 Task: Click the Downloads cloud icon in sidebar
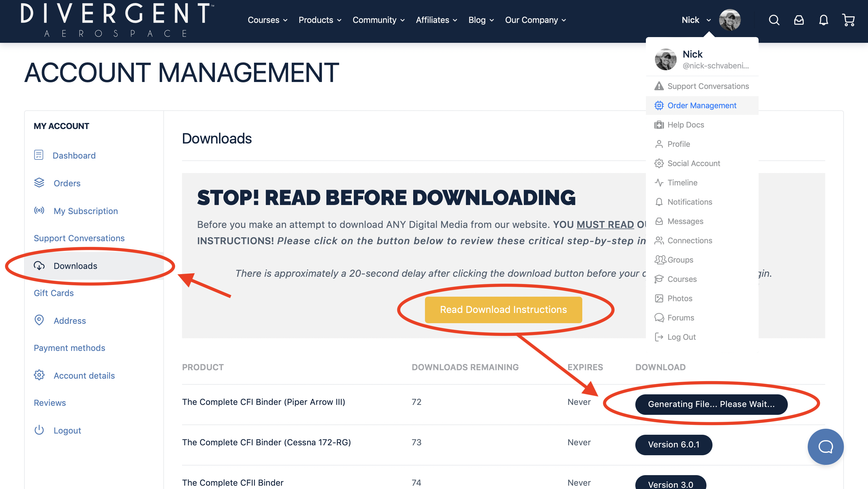click(39, 266)
